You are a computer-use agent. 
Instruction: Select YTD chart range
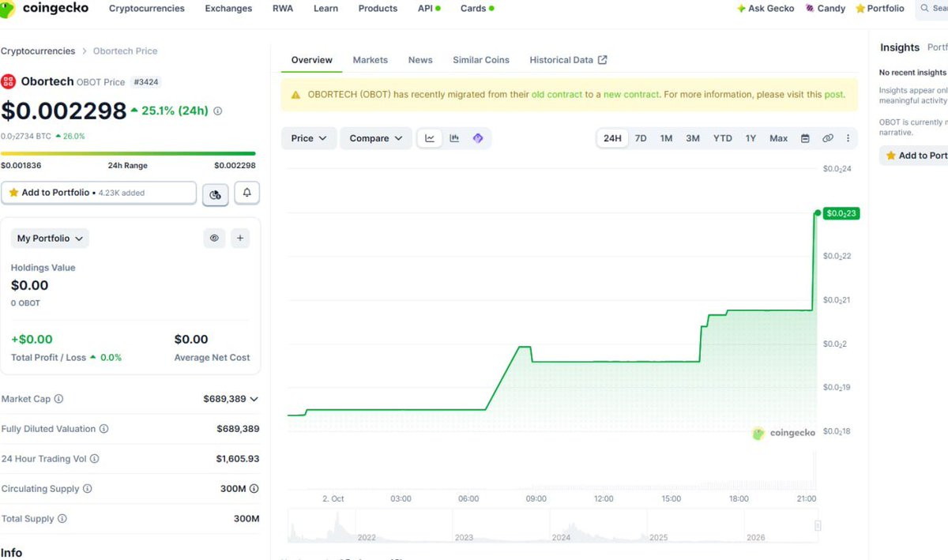pos(723,138)
